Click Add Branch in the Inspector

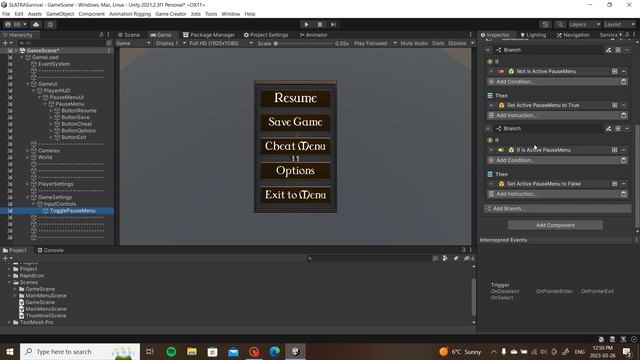coord(558,209)
